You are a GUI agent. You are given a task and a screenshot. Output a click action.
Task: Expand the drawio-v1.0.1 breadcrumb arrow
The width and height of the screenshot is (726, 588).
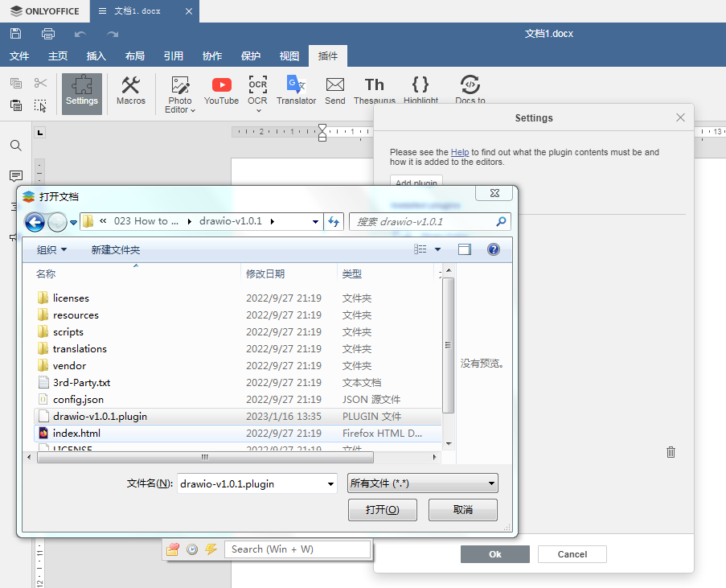(x=273, y=221)
